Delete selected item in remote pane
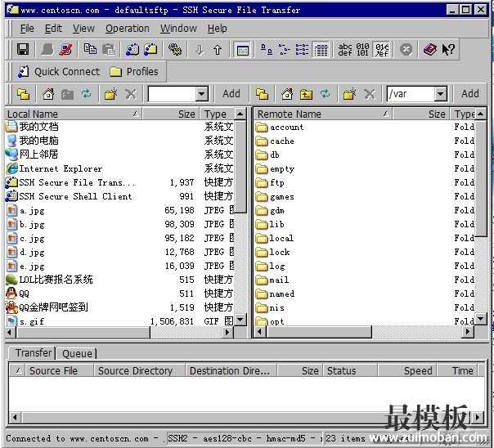 pos(369,94)
